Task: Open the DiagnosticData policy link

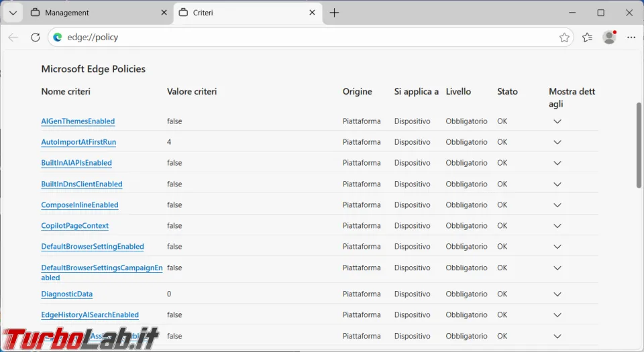Action: pos(66,294)
